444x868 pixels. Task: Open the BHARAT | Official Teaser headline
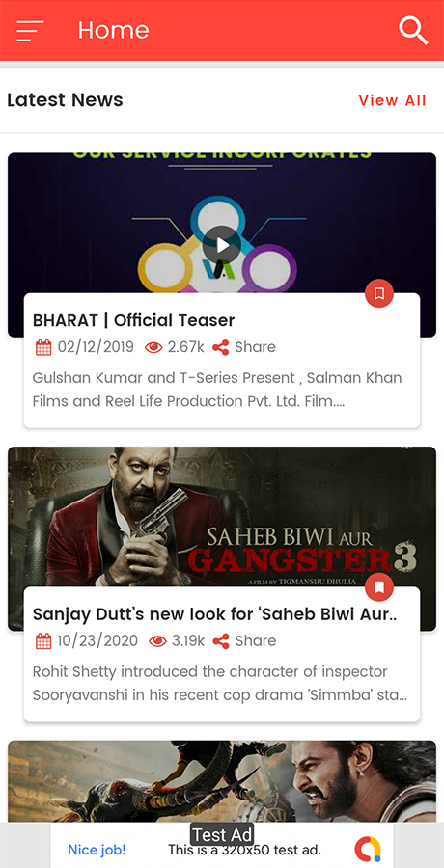[x=133, y=320]
